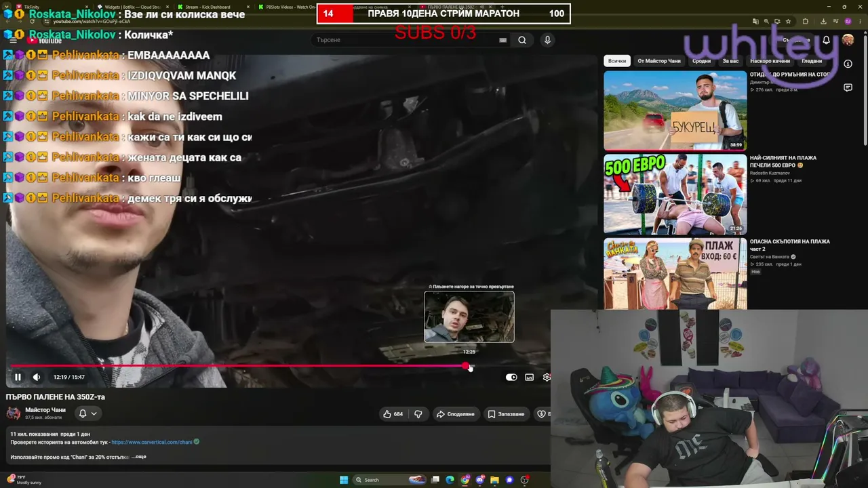Open the weather widget showing Mostly sunny
The image size is (868, 488).
point(25,480)
